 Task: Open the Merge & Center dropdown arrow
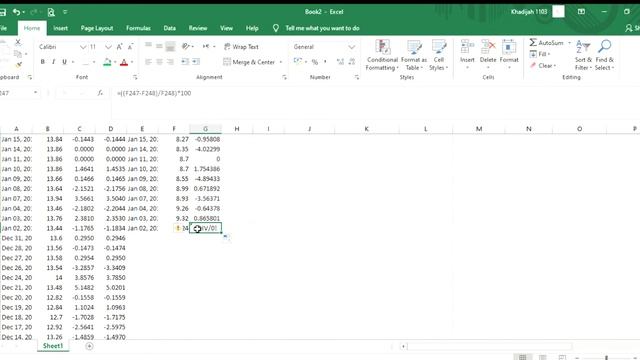click(x=281, y=62)
